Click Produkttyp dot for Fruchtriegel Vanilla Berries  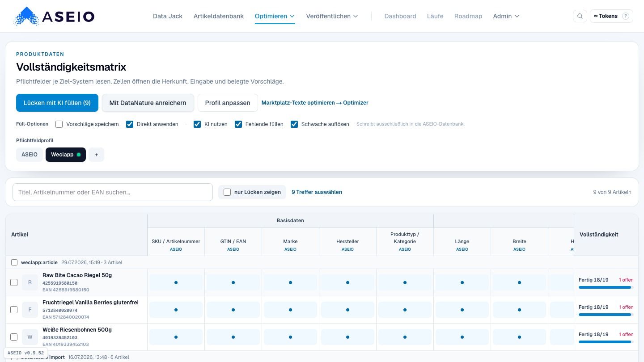click(405, 310)
